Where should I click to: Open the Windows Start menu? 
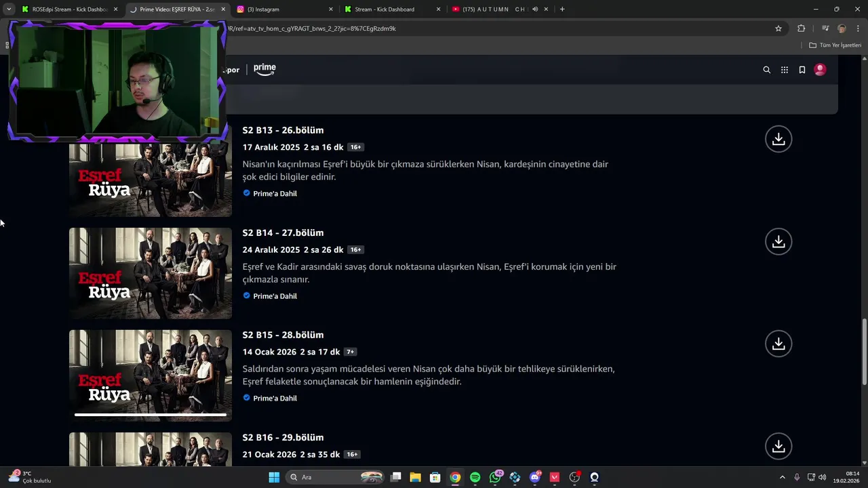pyautogui.click(x=274, y=477)
